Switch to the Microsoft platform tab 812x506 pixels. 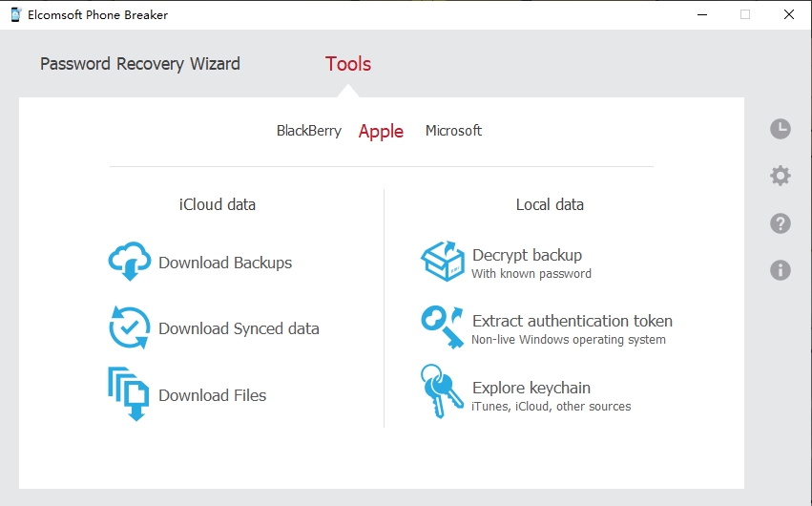point(453,131)
